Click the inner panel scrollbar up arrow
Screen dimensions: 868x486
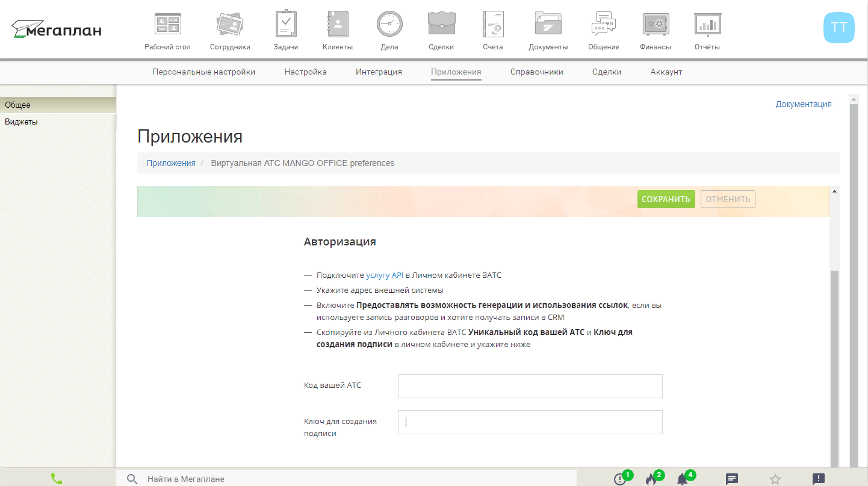pyautogui.click(x=834, y=192)
